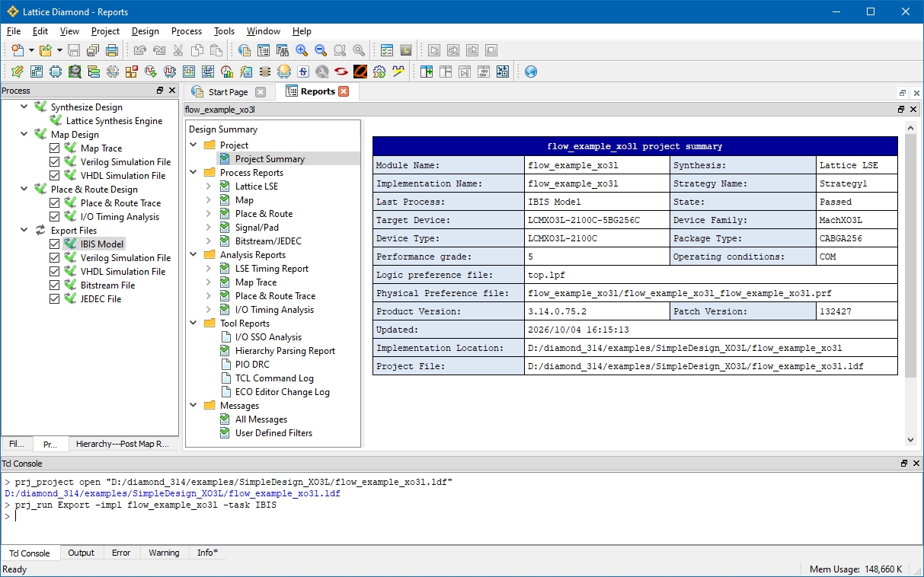Select the PIO DRC report
Image resolution: width=924 pixels, height=577 pixels.
pos(252,365)
